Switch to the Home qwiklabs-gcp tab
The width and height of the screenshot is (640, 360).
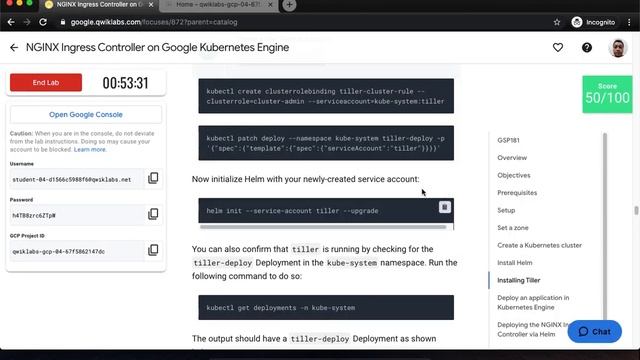coord(219,5)
